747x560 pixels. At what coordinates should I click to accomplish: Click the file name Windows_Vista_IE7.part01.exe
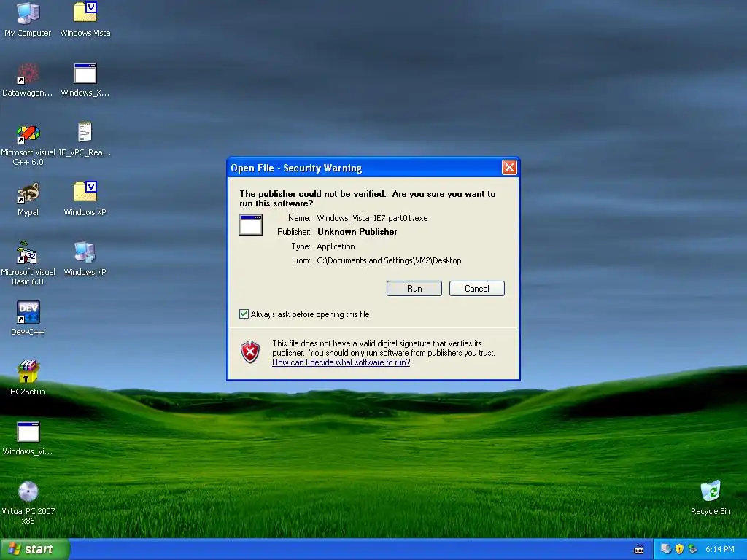[372, 218]
